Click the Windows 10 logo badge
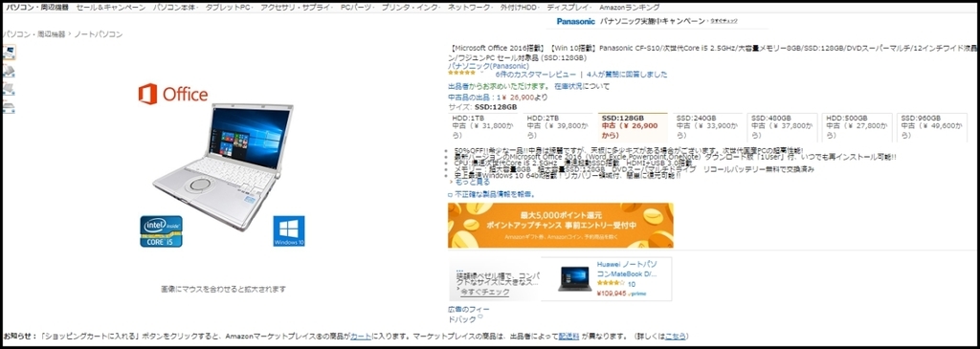 pyautogui.click(x=289, y=231)
